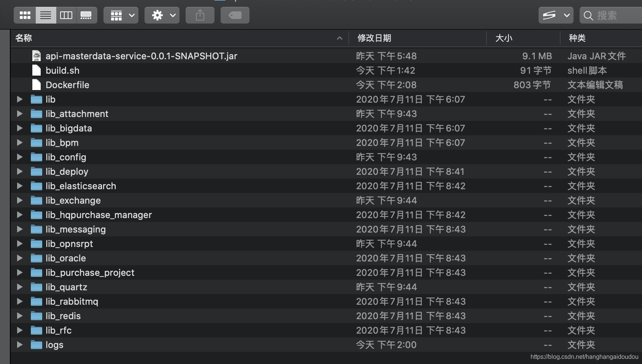Expand the lib_messaging folder
The image size is (642, 364).
(20, 229)
